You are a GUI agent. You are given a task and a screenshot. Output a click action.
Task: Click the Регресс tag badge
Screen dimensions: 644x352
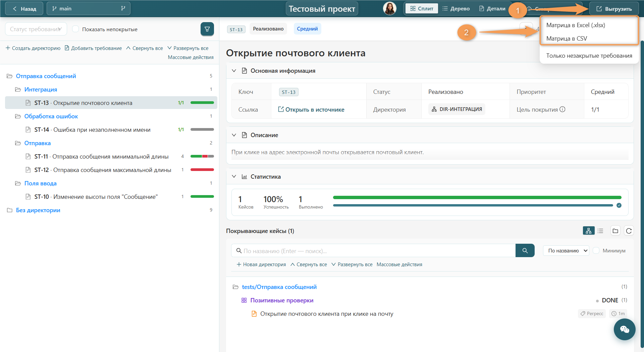click(592, 313)
